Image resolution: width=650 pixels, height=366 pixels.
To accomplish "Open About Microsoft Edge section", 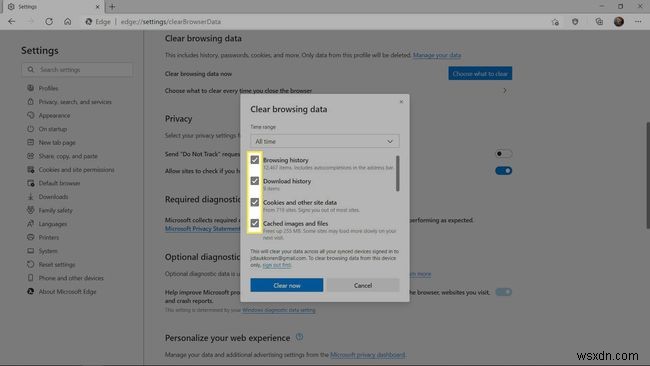I will (67, 292).
